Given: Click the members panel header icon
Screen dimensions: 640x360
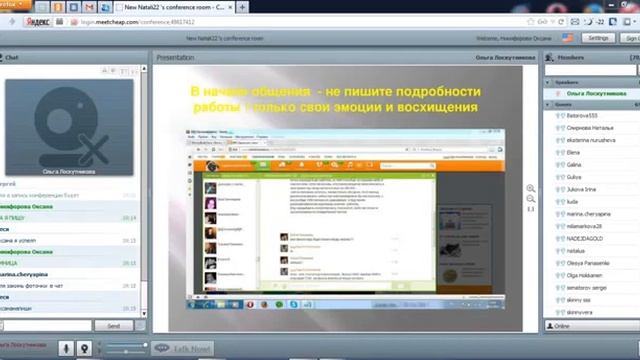Looking at the screenshot, I should pyautogui.click(x=549, y=58).
